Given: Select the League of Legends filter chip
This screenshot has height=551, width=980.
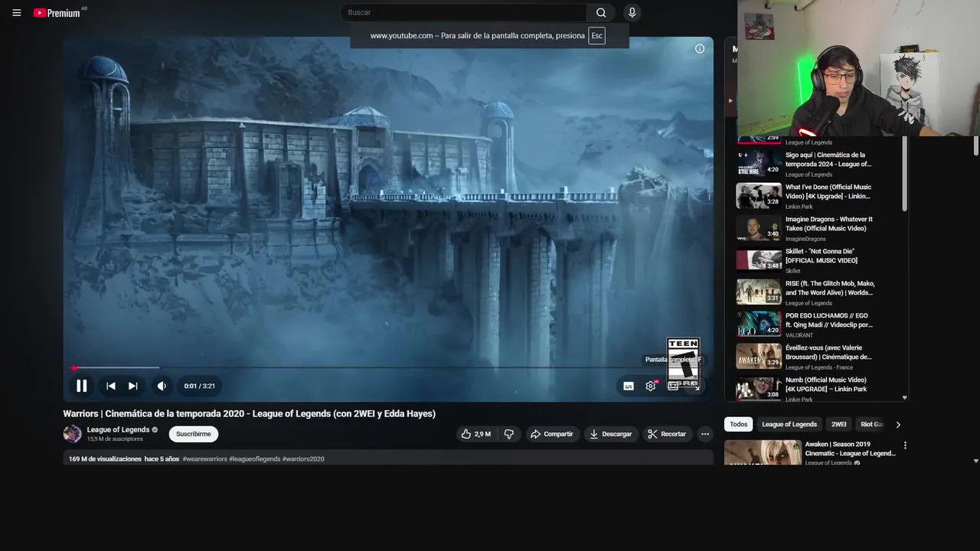Looking at the screenshot, I should pyautogui.click(x=789, y=424).
